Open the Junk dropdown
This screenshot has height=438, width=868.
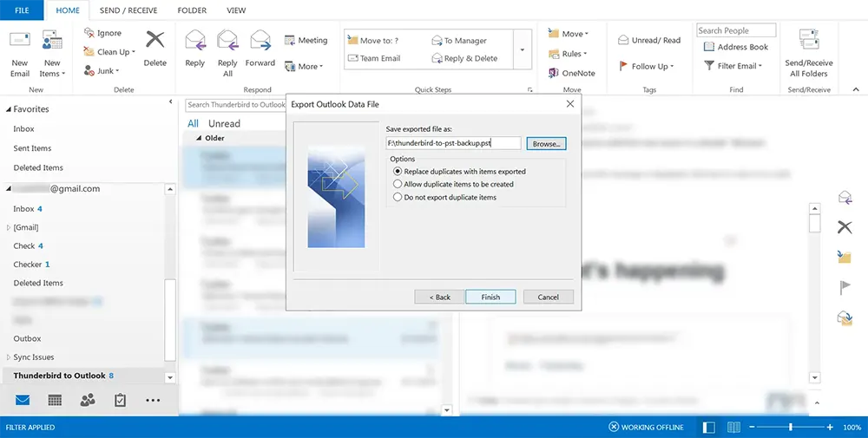tap(102, 71)
